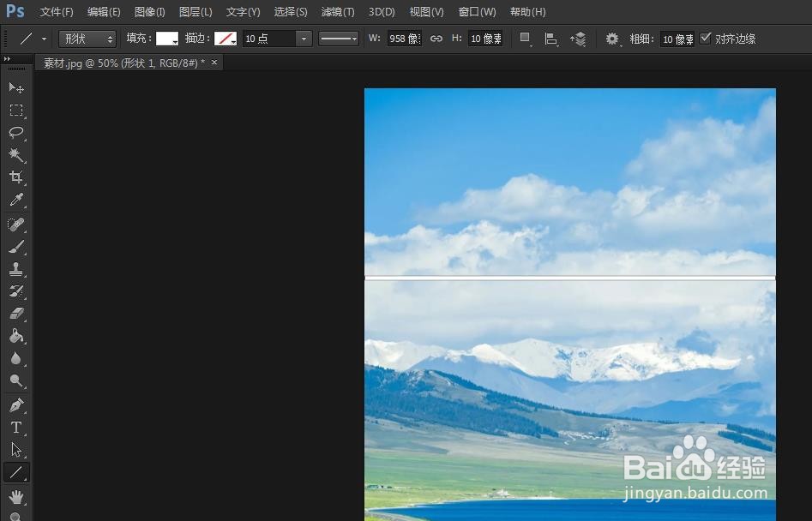Select the Pen tool

point(17,404)
